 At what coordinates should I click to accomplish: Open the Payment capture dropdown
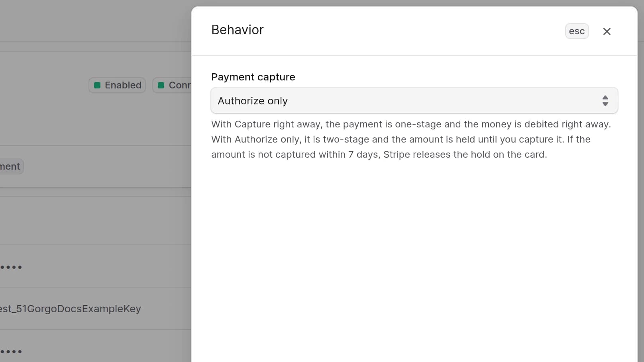414,101
